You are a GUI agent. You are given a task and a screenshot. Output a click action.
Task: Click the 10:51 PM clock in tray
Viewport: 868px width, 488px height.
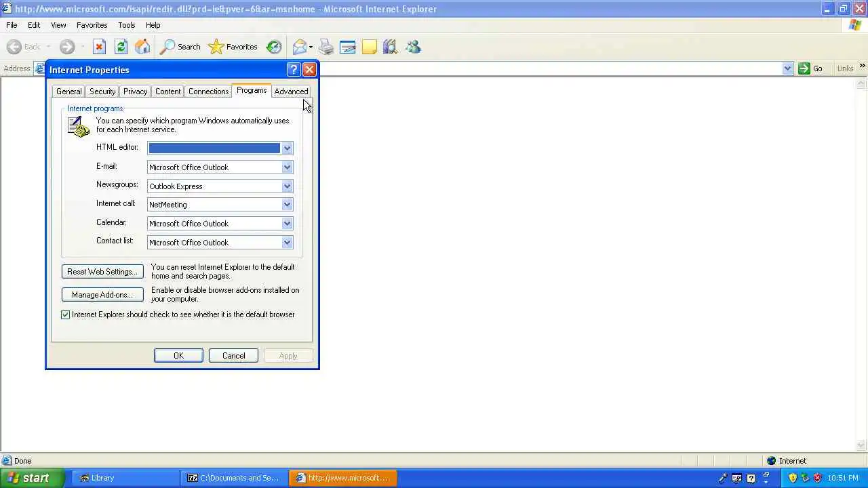[842, 478]
